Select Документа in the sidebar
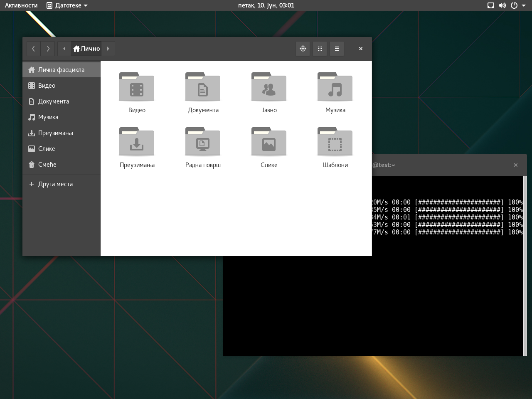Viewport: 532px width, 399px height. point(62,101)
